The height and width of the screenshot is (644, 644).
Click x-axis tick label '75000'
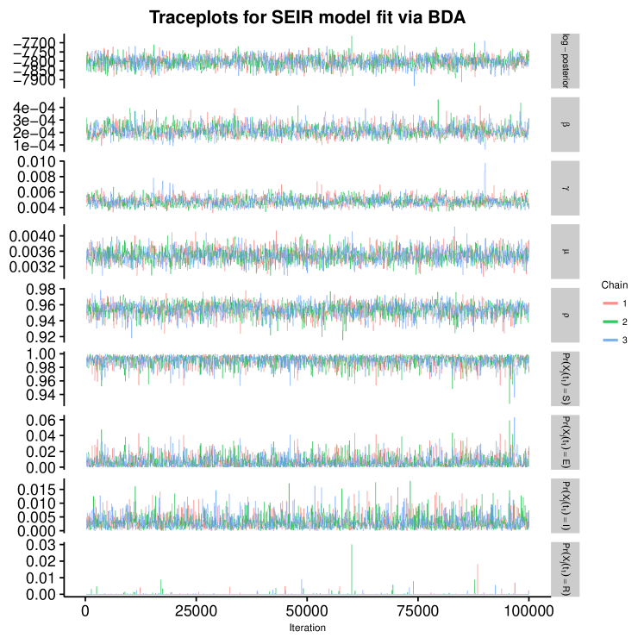(418, 610)
